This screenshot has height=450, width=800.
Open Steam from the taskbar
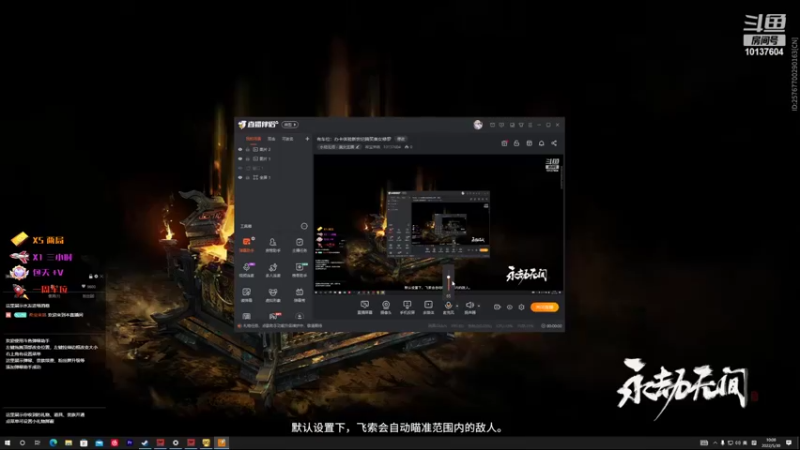[145, 443]
